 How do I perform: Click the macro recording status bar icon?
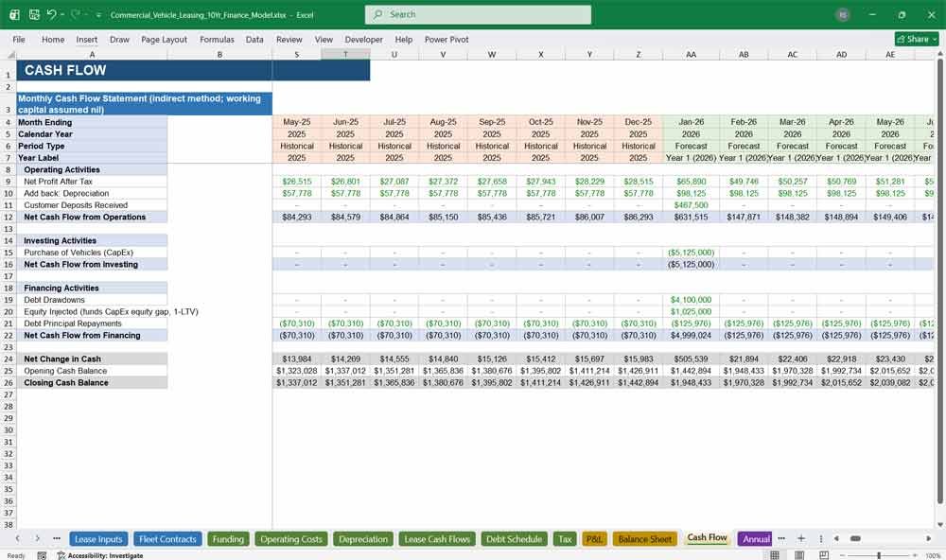[42, 555]
